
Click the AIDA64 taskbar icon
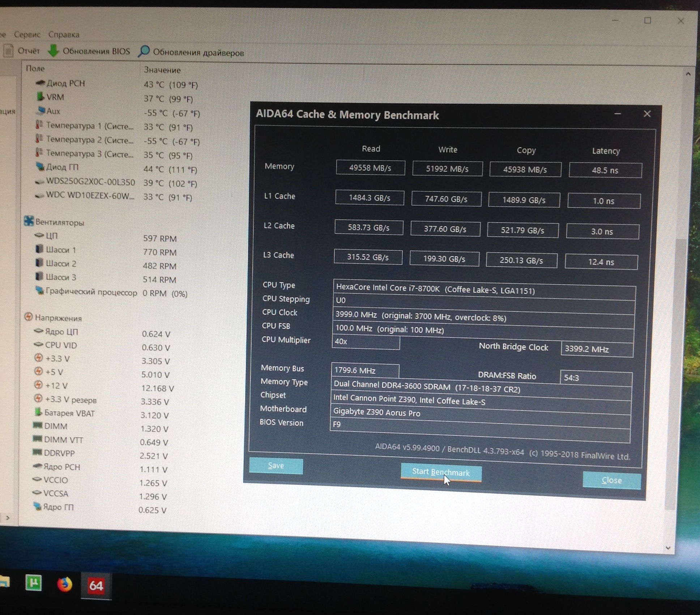pyautogui.click(x=96, y=585)
